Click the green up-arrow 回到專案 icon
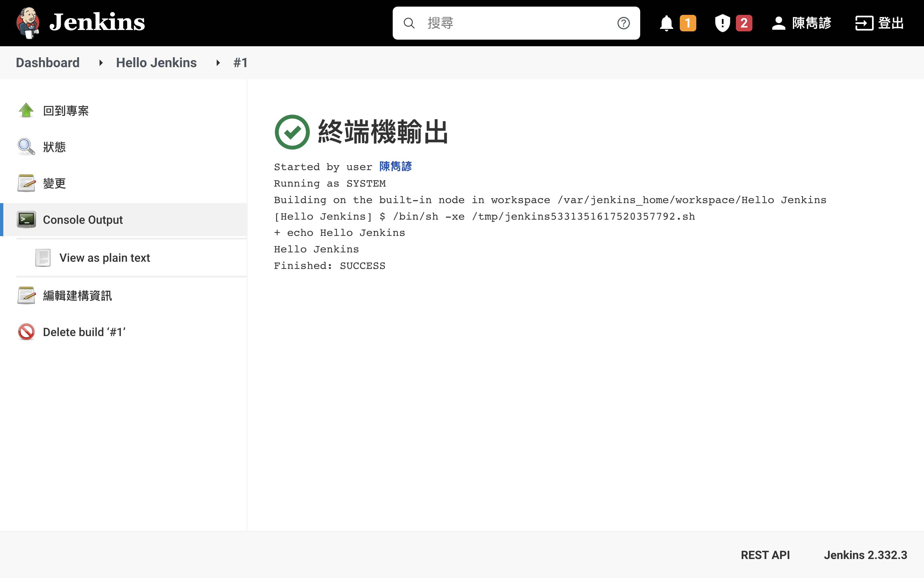 [26, 110]
